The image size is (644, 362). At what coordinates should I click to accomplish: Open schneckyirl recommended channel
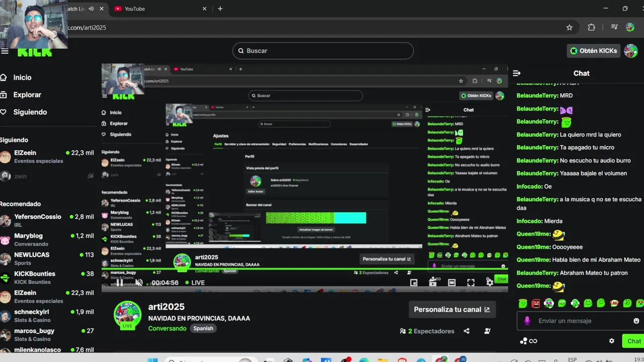tap(47, 316)
